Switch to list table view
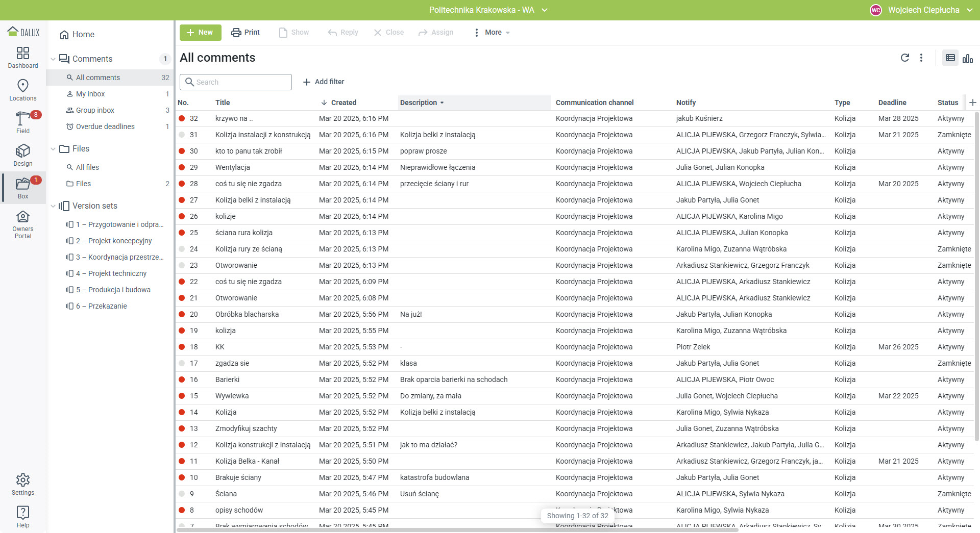The image size is (980, 533). [x=950, y=58]
